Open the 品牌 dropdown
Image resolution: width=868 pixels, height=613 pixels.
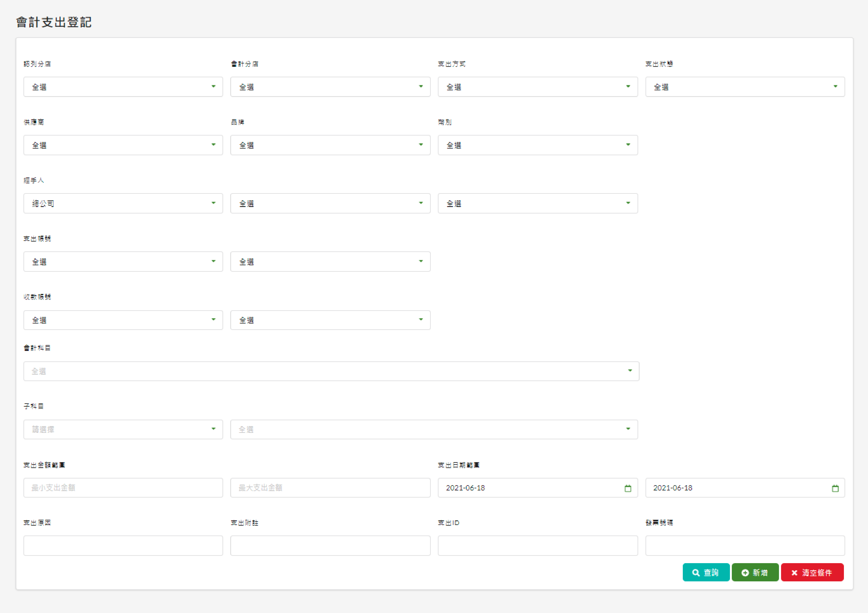pos(330,145)
